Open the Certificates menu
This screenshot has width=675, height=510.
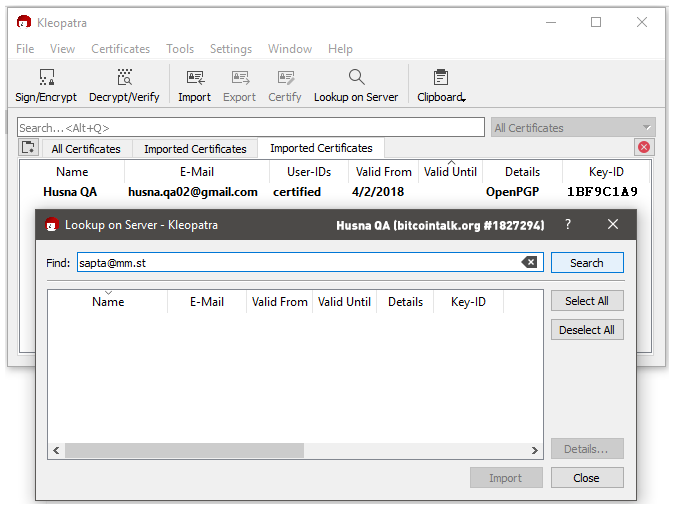[121, 49]
